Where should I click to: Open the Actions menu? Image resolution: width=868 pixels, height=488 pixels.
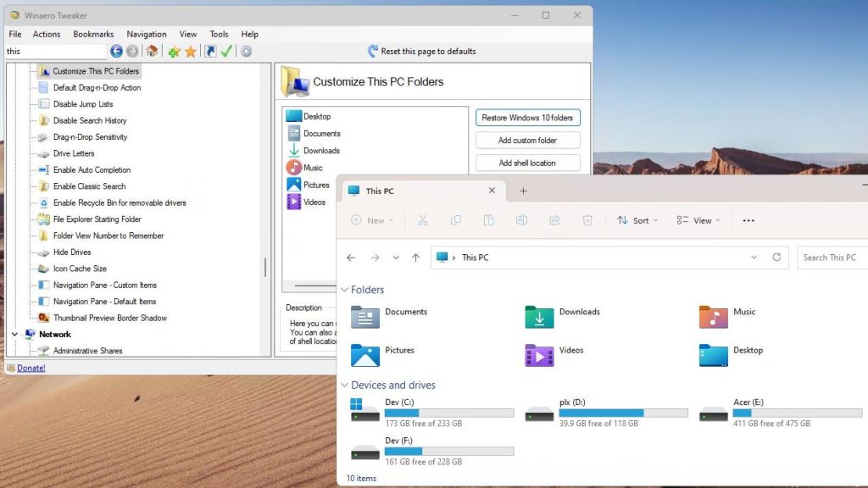click(x=47, y=34)
